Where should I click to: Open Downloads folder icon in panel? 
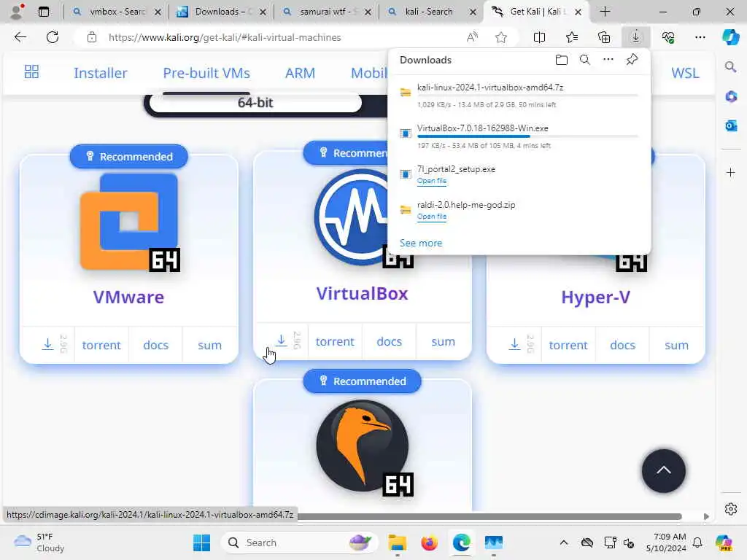(x=562, y=60)
